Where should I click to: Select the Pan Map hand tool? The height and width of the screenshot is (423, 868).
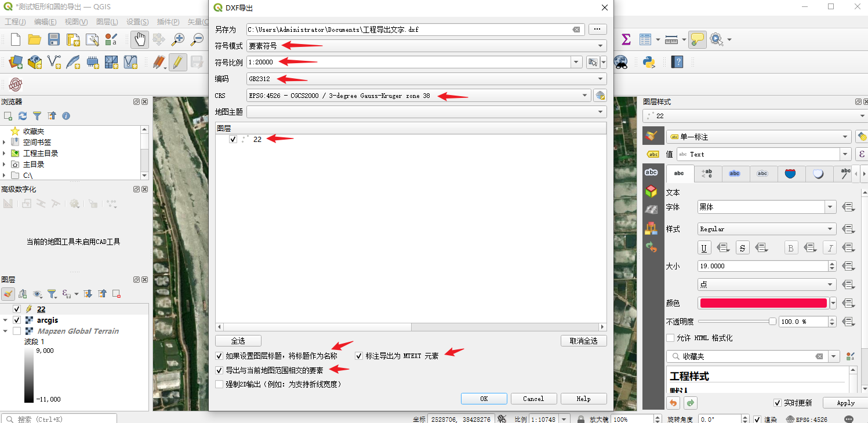[139, 39]
